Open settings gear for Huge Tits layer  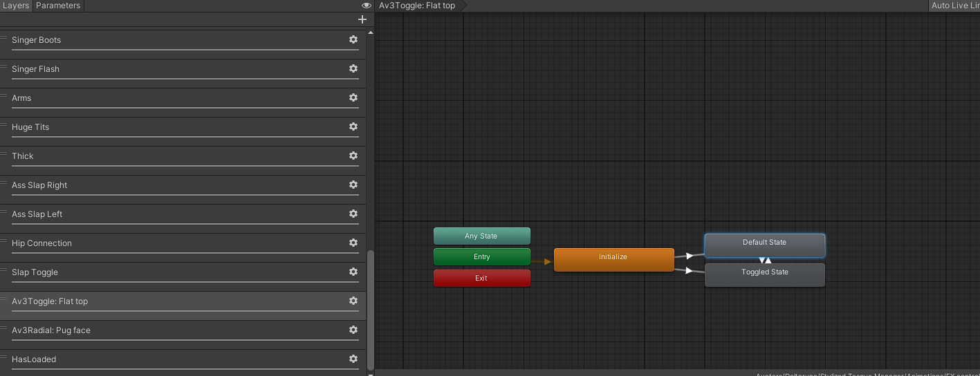[x=353, y=126]
